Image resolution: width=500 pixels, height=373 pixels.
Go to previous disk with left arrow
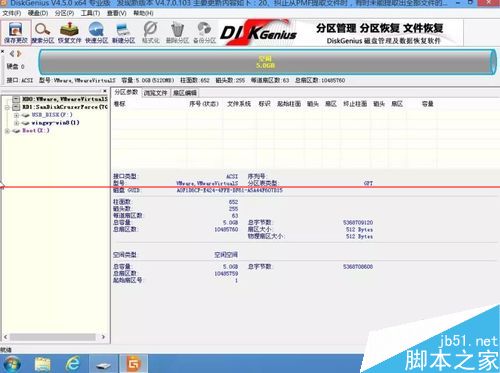pyautogui.click(x=12, y=54)
